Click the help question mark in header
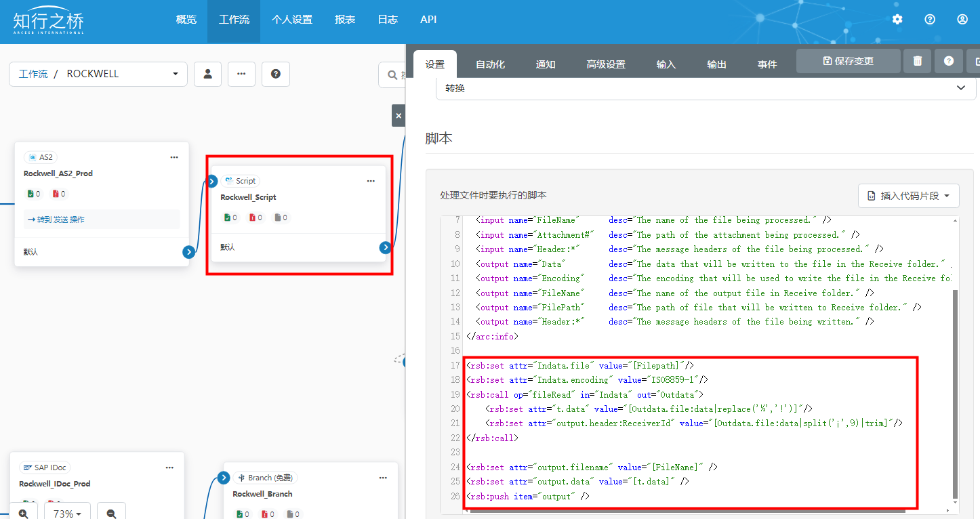980x519 pixels. point(930,20)
